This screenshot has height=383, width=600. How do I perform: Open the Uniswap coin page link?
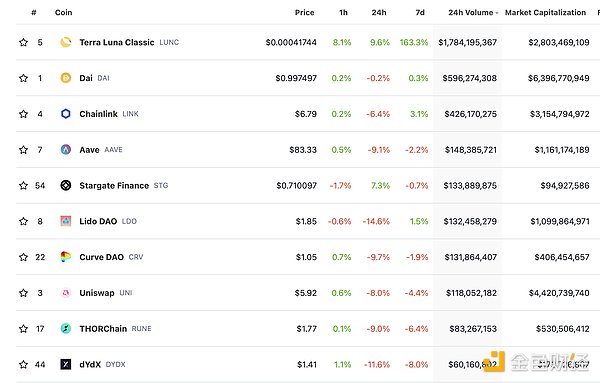coord(97,293)
